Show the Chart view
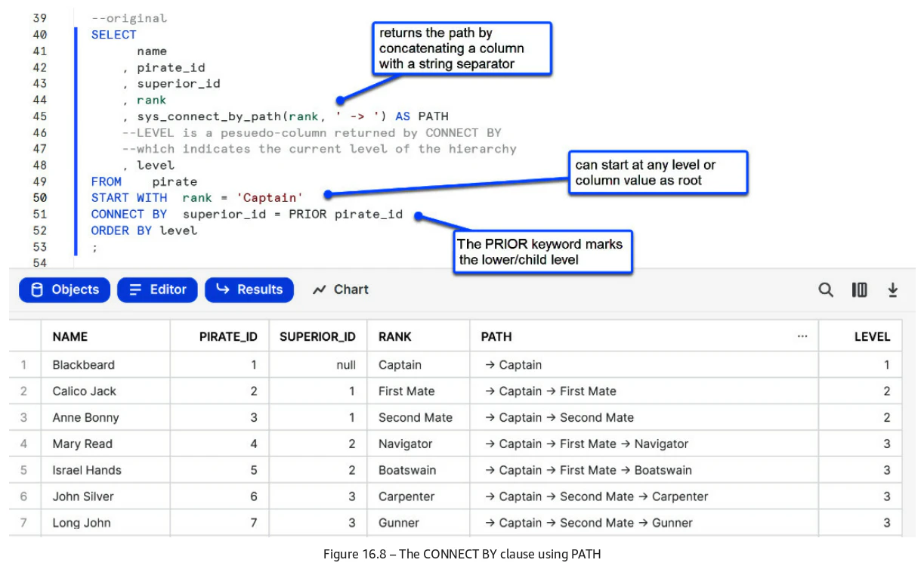This screenshot has width=924, height=566. (341, 289)
